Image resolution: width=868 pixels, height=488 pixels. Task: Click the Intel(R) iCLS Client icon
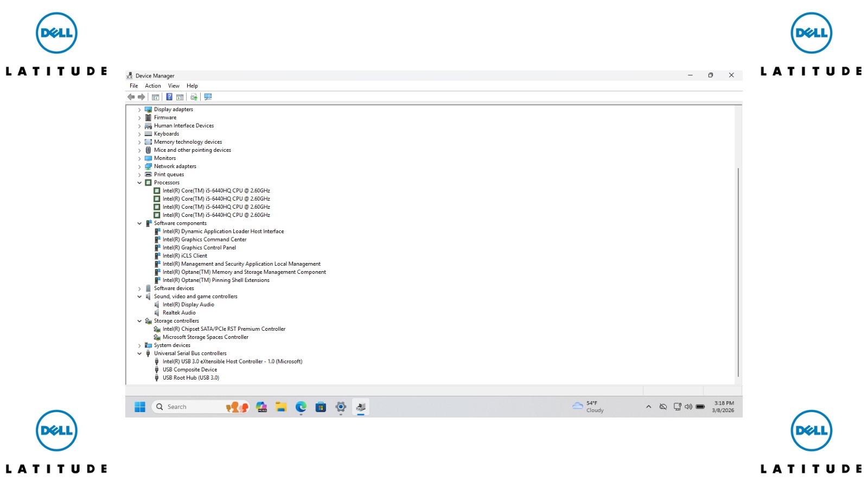[x=157, y=256]
